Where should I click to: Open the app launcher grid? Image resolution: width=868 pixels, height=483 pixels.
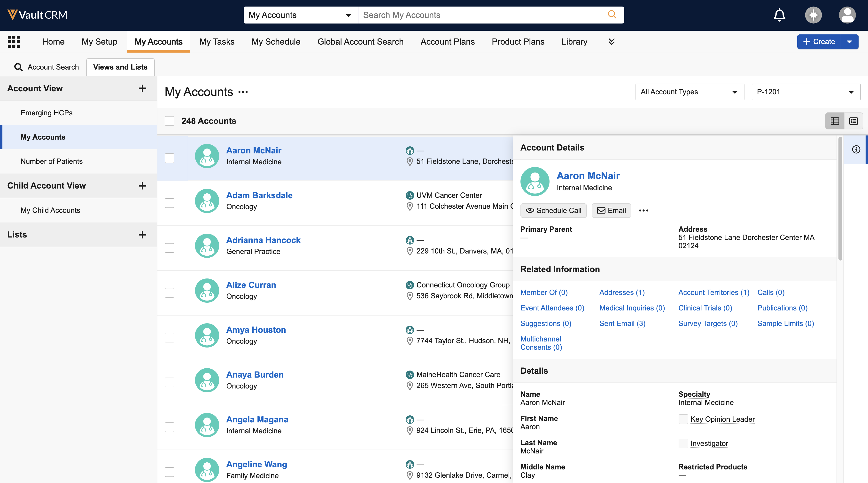pos(14,41)
